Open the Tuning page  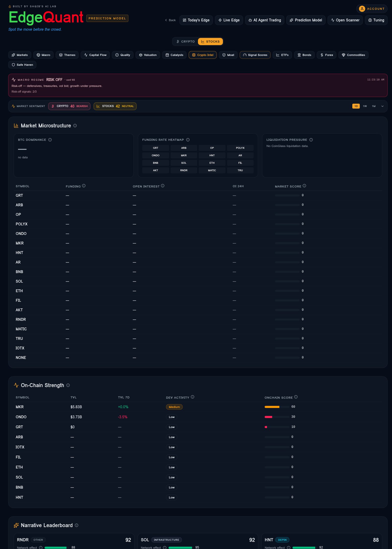point(376,20)
